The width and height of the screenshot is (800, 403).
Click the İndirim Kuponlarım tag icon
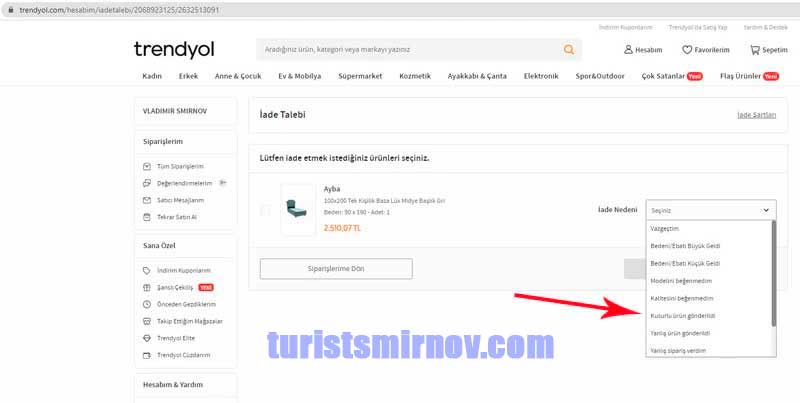[147, 270]
